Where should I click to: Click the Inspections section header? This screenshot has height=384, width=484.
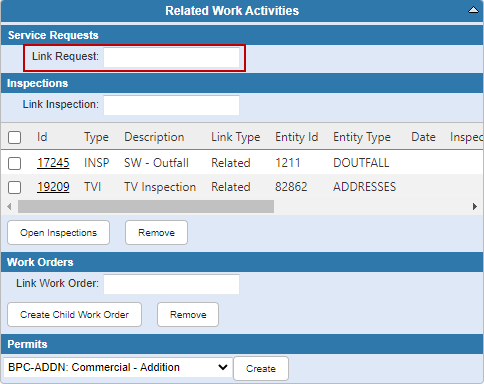click(x=242, y=83)
